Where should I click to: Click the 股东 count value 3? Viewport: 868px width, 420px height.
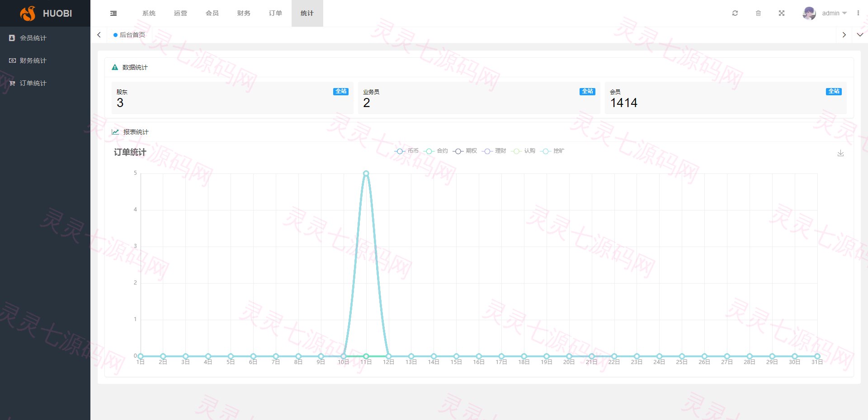[x=120, y=103]
